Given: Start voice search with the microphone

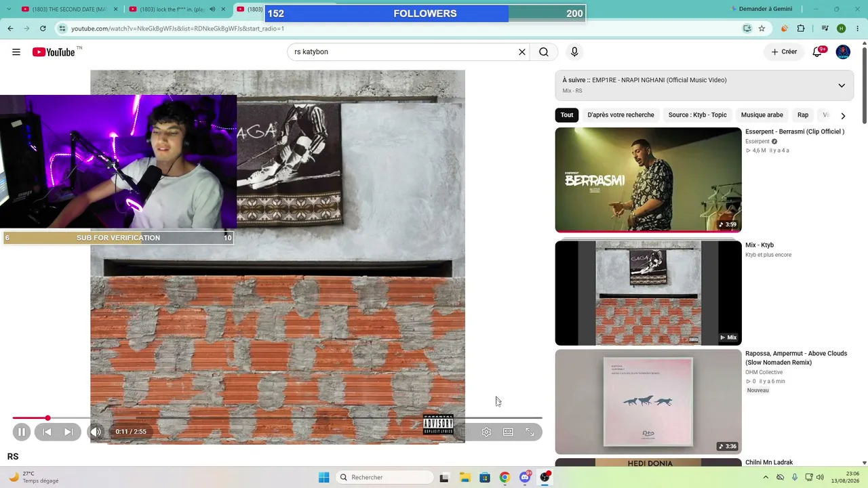Looking at the screenshot, I should 574,52.
